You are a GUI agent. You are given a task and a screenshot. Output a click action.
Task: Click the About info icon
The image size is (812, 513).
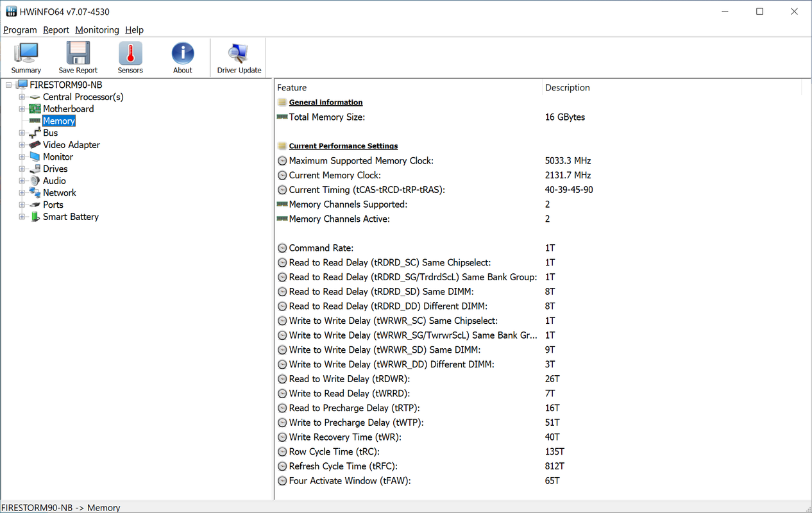(183, 54)
